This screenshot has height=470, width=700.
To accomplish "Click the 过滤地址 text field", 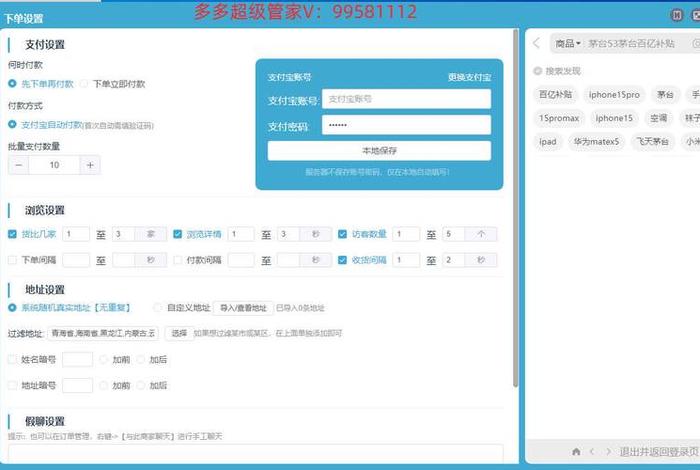I will 103,333.
